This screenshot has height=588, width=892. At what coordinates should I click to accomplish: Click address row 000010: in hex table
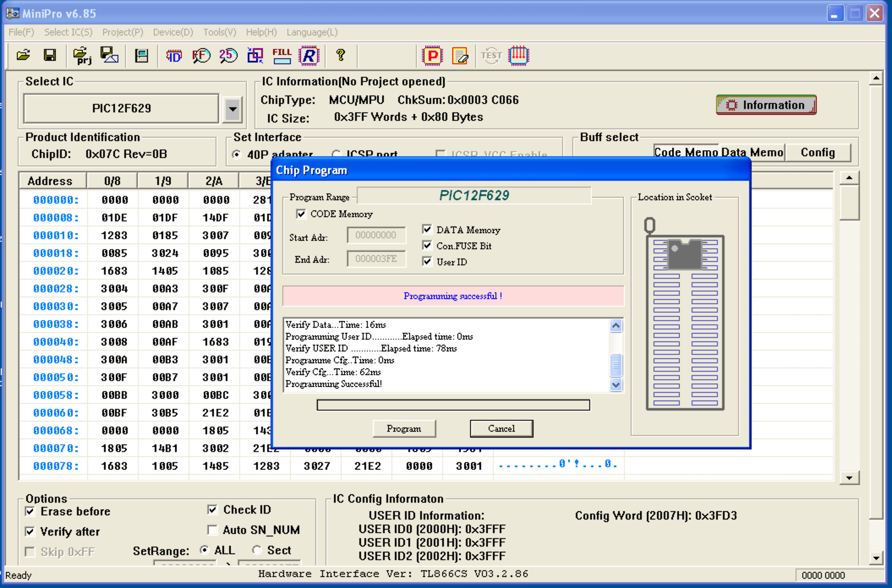click(56, 235)
